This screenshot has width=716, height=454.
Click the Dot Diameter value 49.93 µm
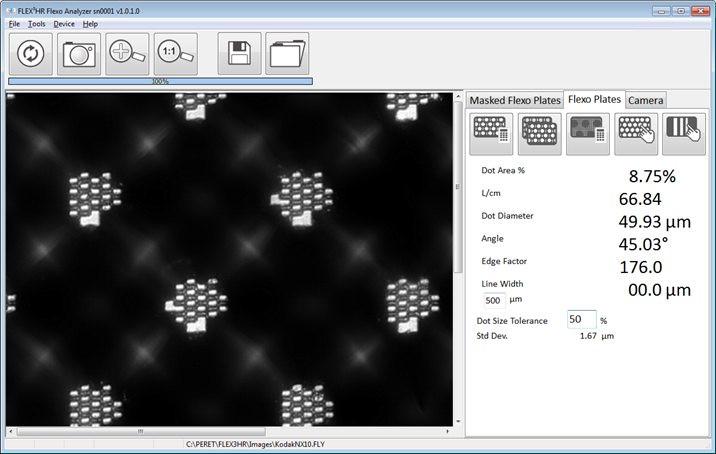click(x=654, y=222)
